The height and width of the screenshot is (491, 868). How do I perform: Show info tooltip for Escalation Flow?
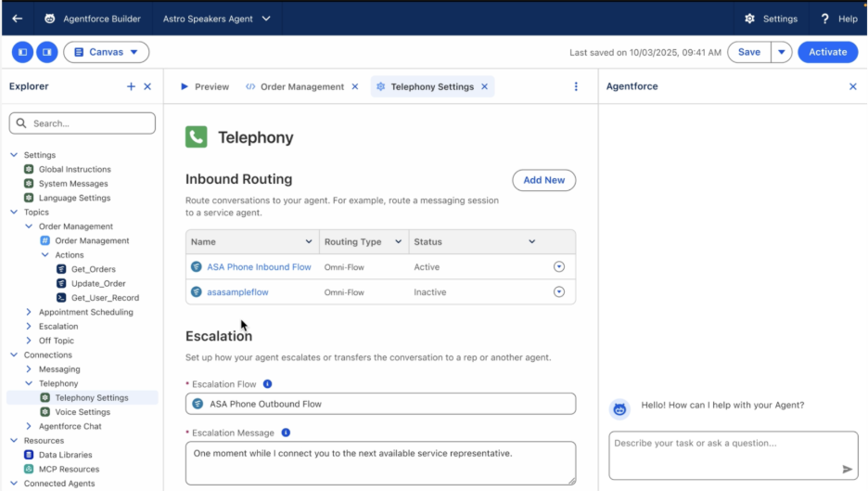click(267, 383)
